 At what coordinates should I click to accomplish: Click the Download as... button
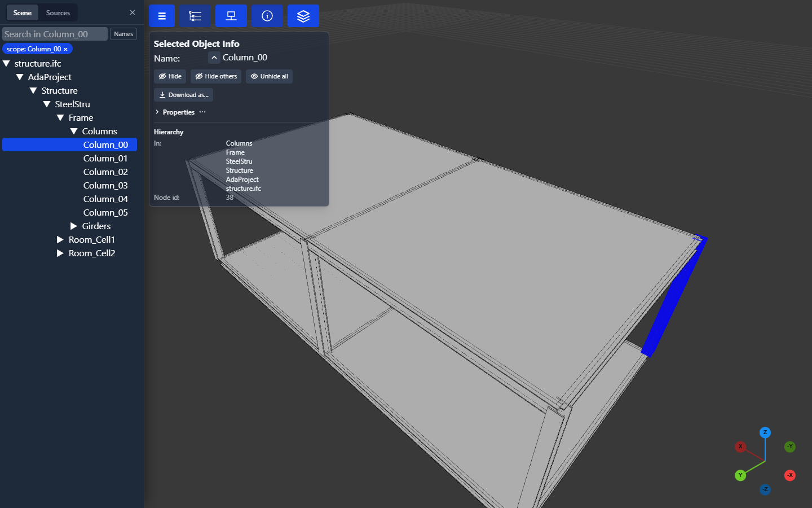[x=183, y=95]
